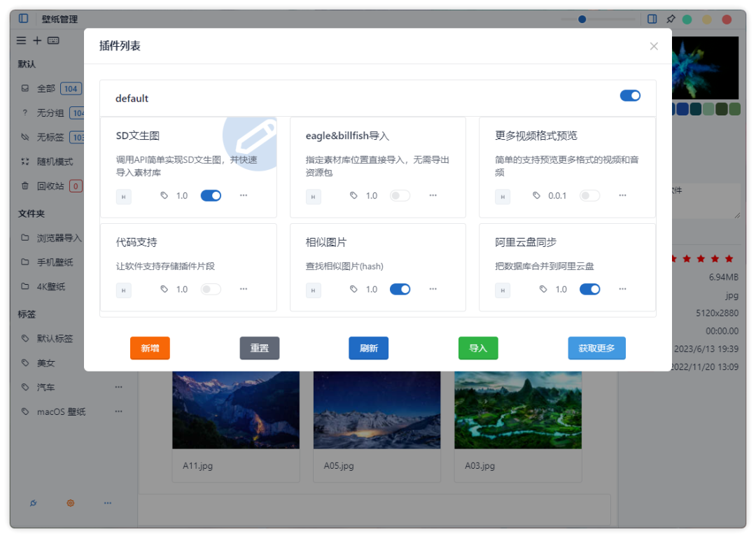Click the orange 新增 button
756x538 pixels.
(150, 348)
